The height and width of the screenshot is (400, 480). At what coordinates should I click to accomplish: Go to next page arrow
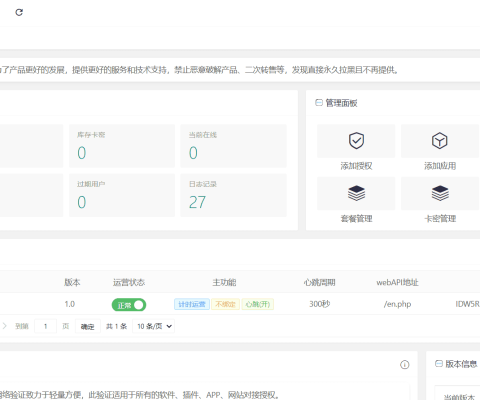5,326
